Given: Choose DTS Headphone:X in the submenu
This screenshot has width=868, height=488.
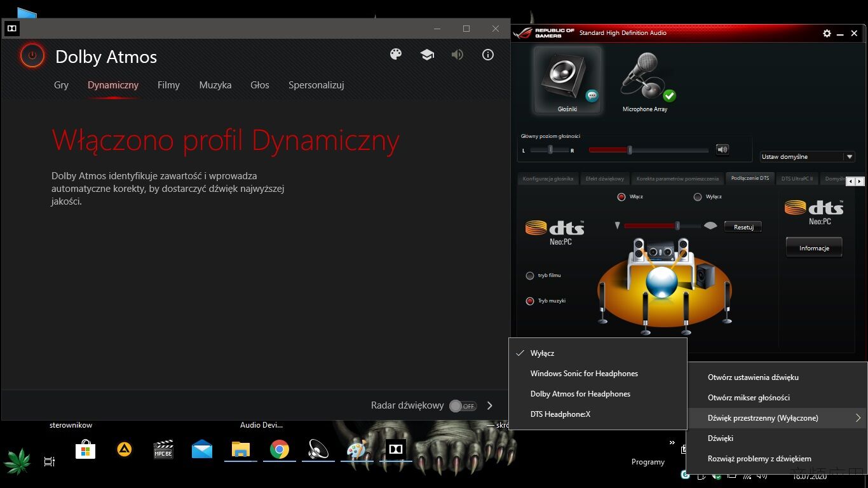Looking at the screenshot, I should click(598, 414).
